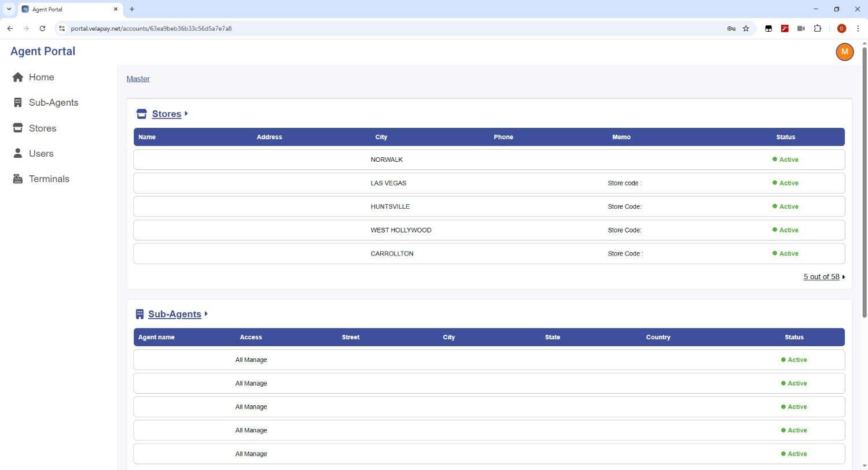Viewport: 868px width, 470px height.
Task: Open the tab search dropdown arrow
Action: [9, 9]
